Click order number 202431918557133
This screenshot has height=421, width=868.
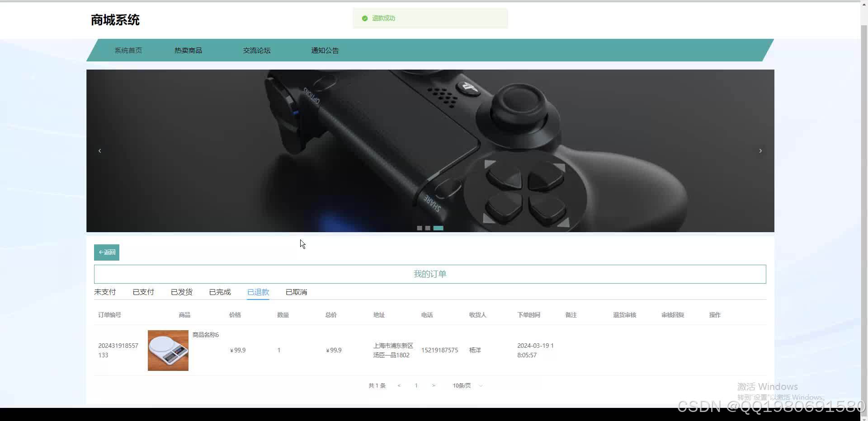point(118,351)
